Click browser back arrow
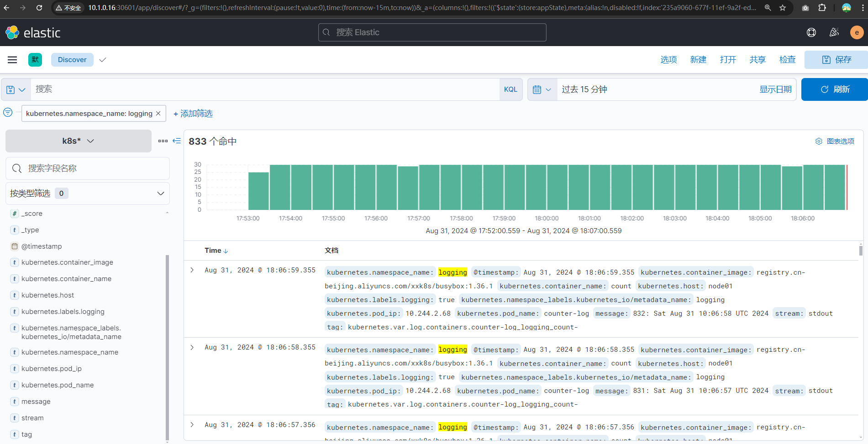 tap(7, 8)
